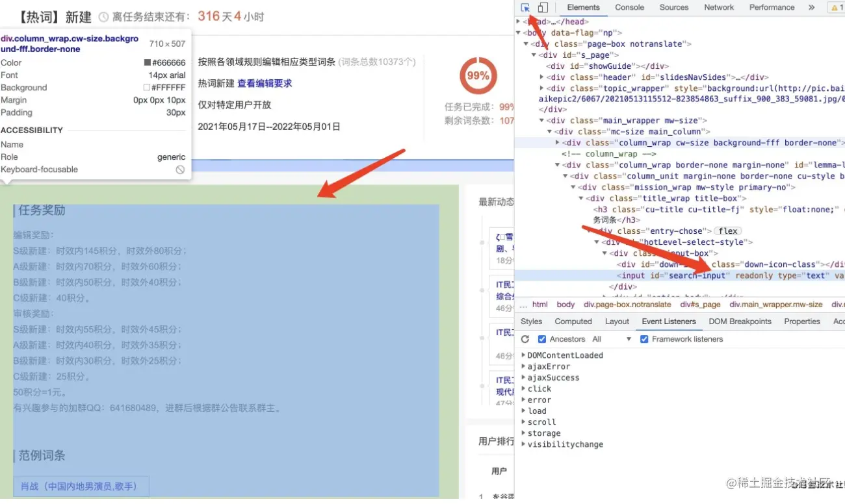Viewport: 845px width, 504px height.
Task: Click the clock icon beside the countdown
Action: 104,17
